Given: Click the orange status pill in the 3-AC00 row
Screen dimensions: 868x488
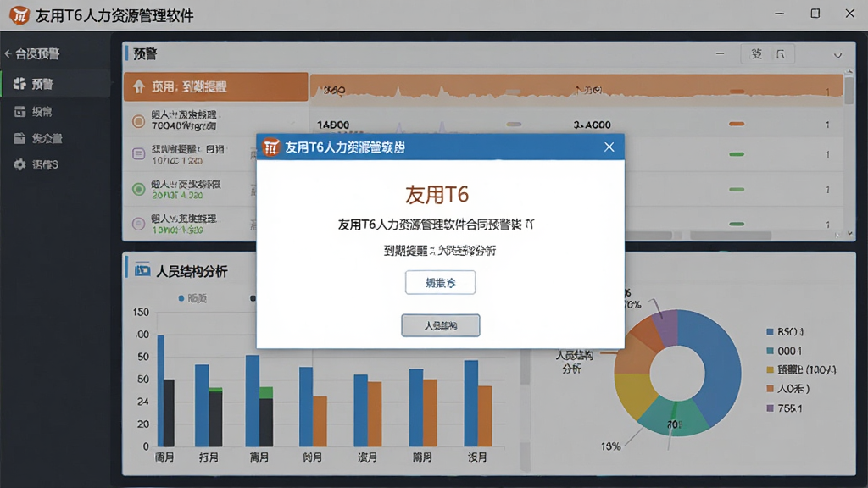Looking at the screenshot, I should coord(737,124).
